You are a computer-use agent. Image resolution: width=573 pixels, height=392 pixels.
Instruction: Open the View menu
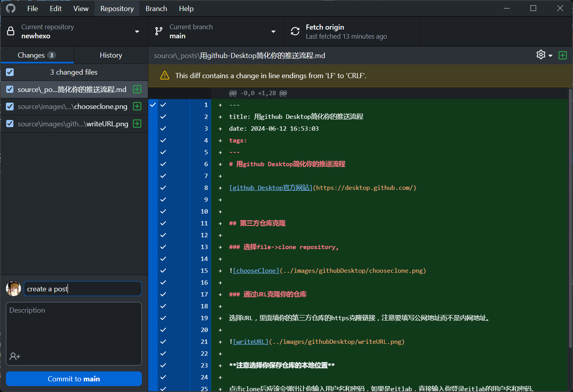click(81, 8)
